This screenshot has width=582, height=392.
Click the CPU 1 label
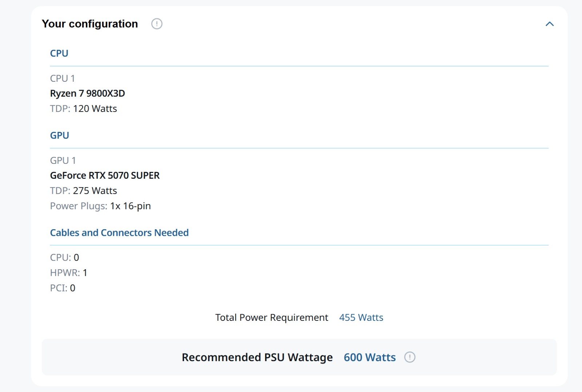(62, 78)
